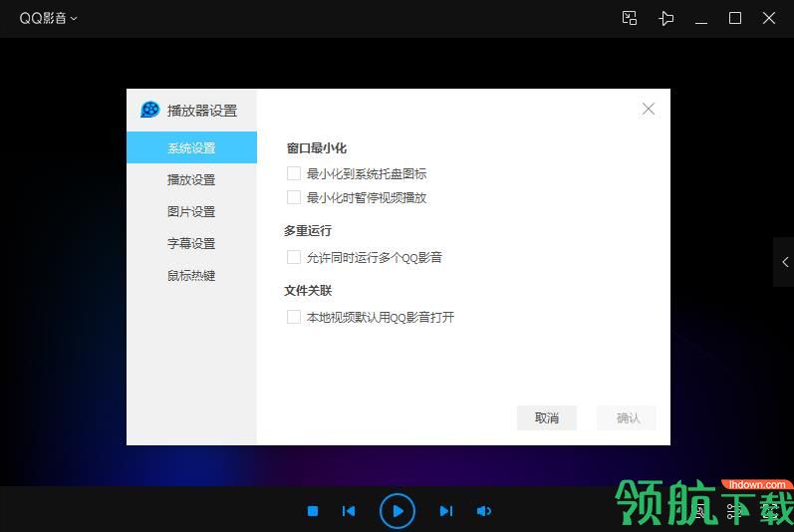
Task: Go to the 图片设置 tab
Action: pos(191,211)
